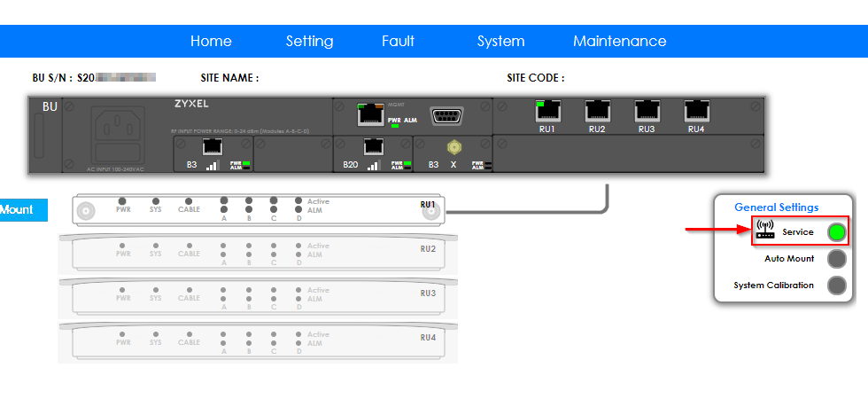The width and height of the screenshot is (868, 399).
Task: Click the B20 signal strength bars
Action: (x=375, y=165)
